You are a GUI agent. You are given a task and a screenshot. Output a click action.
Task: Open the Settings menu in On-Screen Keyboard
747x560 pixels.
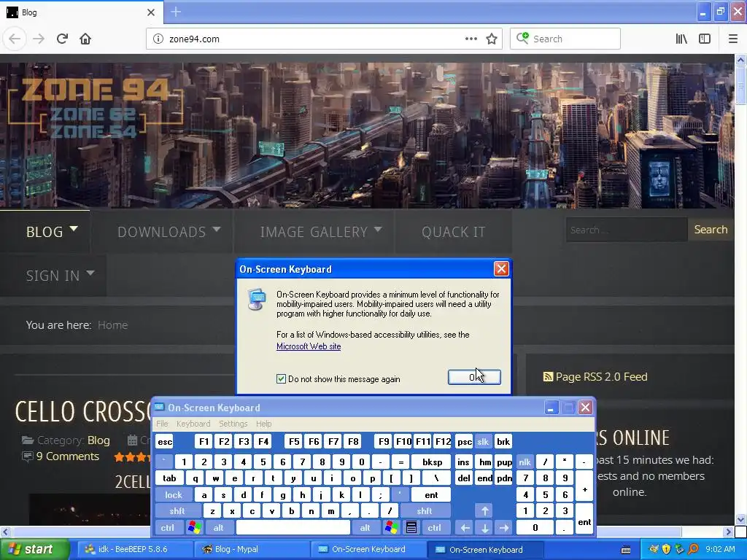(233, 424)
